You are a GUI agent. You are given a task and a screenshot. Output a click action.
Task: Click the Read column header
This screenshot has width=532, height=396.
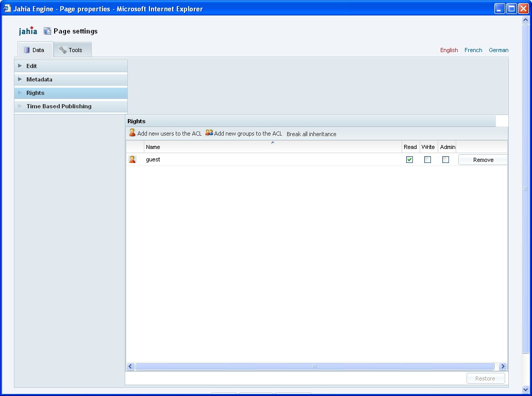click(410, 147)
